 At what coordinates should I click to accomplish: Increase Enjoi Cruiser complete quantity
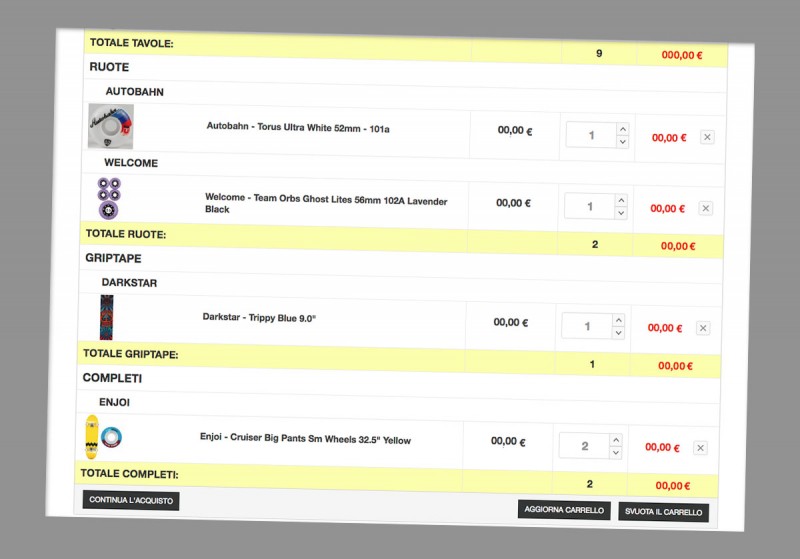(x=616, y=440)
